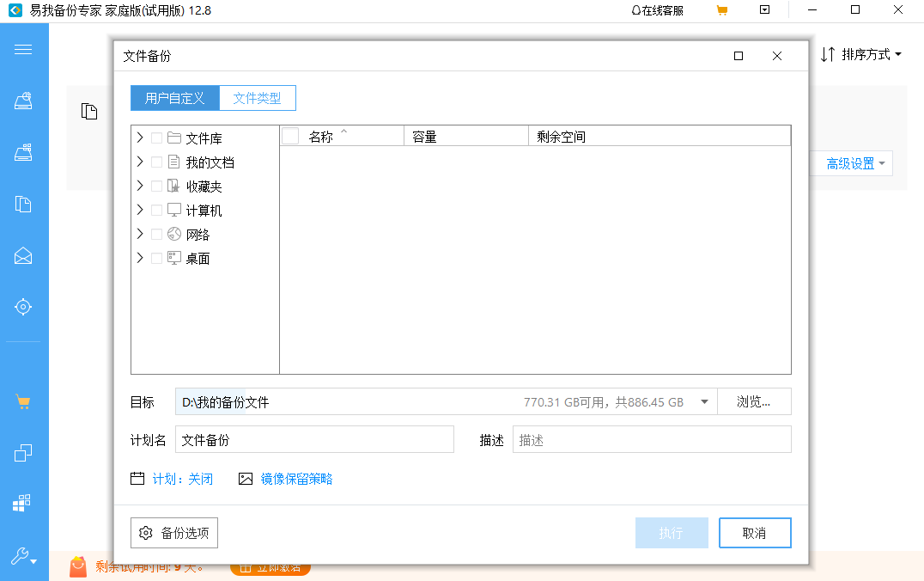This screenshot has height=581, width=924.
Task: Open the sort order dropdown
Action: click(x=861, y=54)
